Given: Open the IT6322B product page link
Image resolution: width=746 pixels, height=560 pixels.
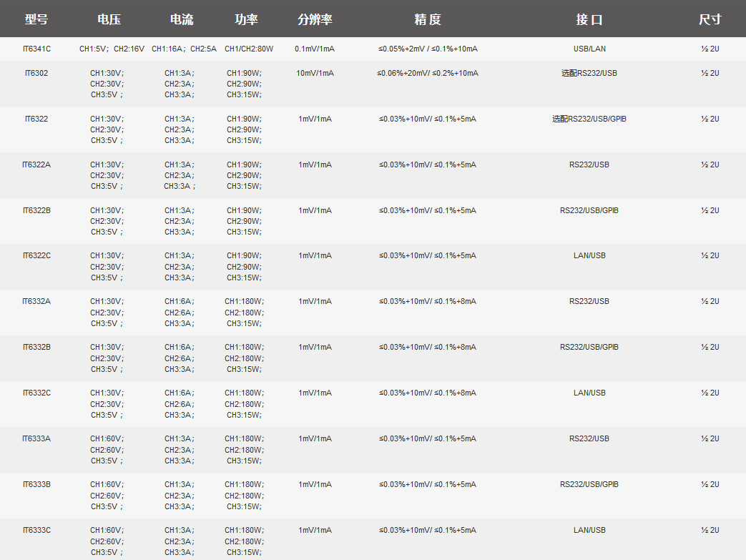Looking at the screenshot, I should [x=36, y=210].
